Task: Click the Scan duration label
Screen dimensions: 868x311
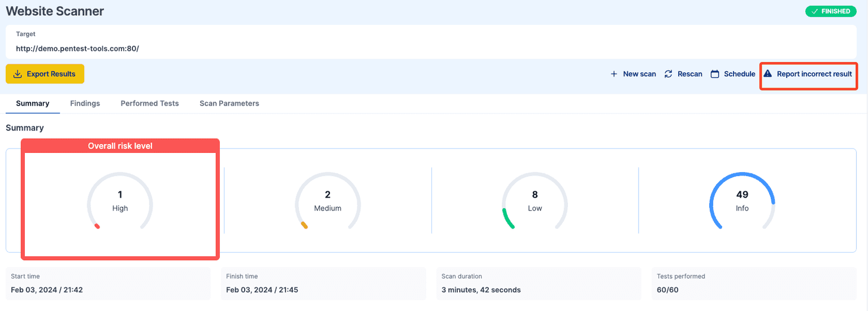Action: pos(462,277)
